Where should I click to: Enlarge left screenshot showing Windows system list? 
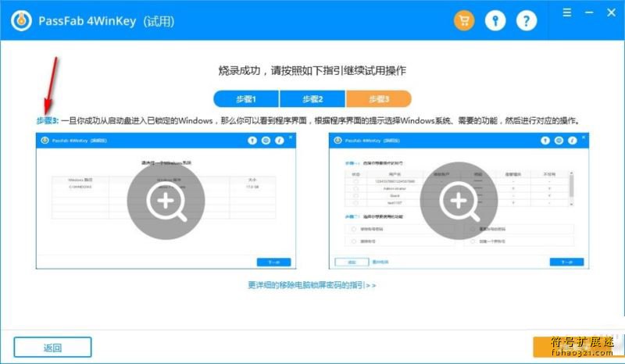click(166, 201)
